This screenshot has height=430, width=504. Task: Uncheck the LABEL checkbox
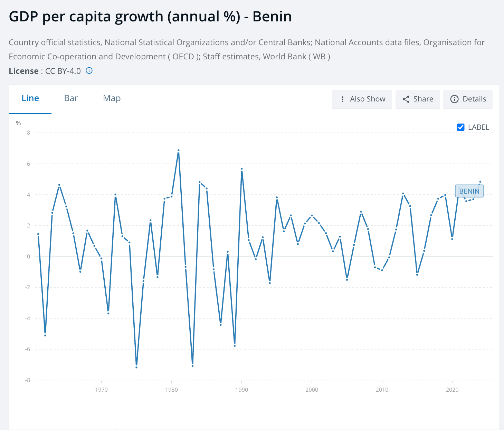[460, 127]
